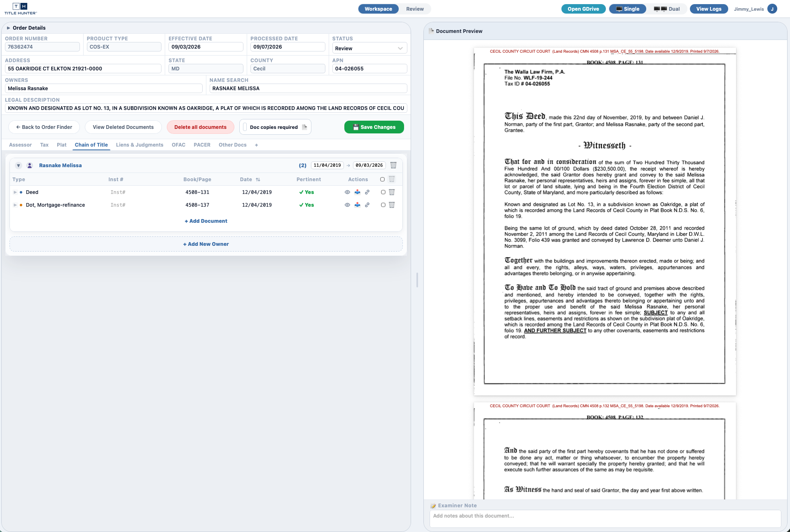
Task: Delete the Dot, Mortgage-refinance row with trash icon
Action: click(x=392, y=205)
